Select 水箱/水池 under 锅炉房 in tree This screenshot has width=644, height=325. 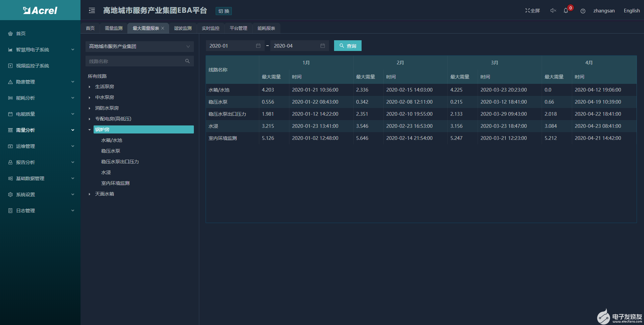[x=112, y=140]
